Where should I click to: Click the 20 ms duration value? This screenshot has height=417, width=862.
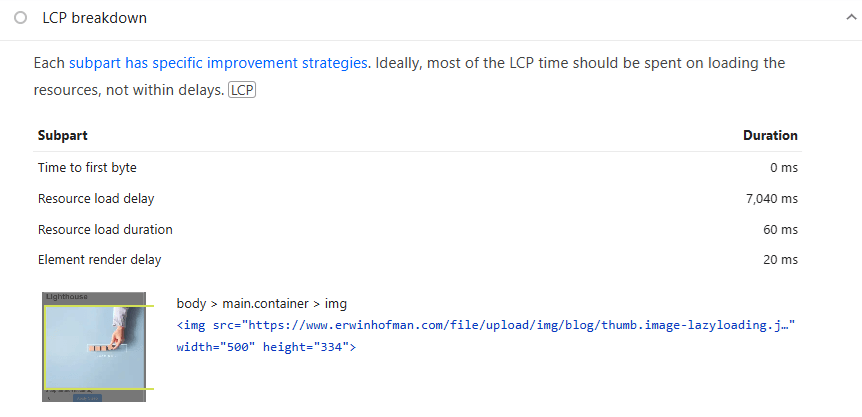click(781, 260)
